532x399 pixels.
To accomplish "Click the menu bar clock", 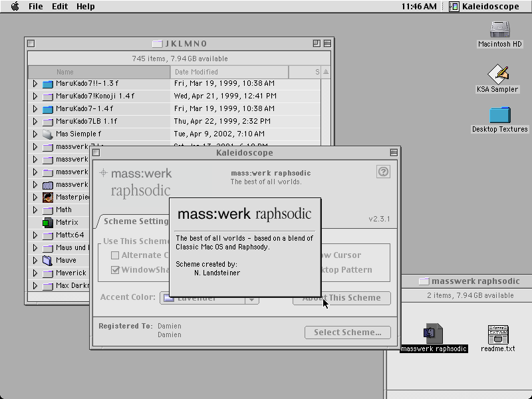I will click(419, 7).
